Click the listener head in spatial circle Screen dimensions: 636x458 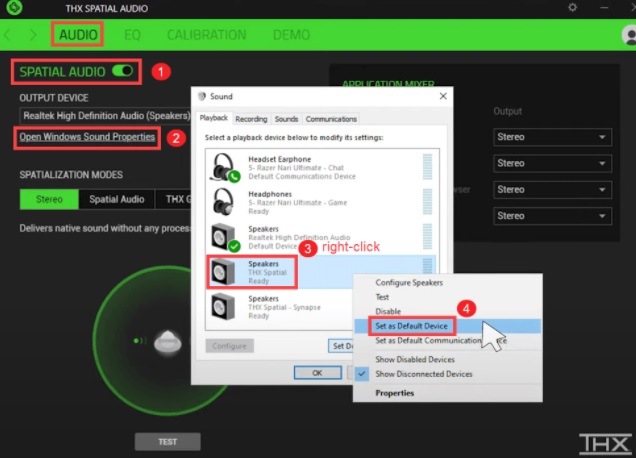[x=168, y=342]
